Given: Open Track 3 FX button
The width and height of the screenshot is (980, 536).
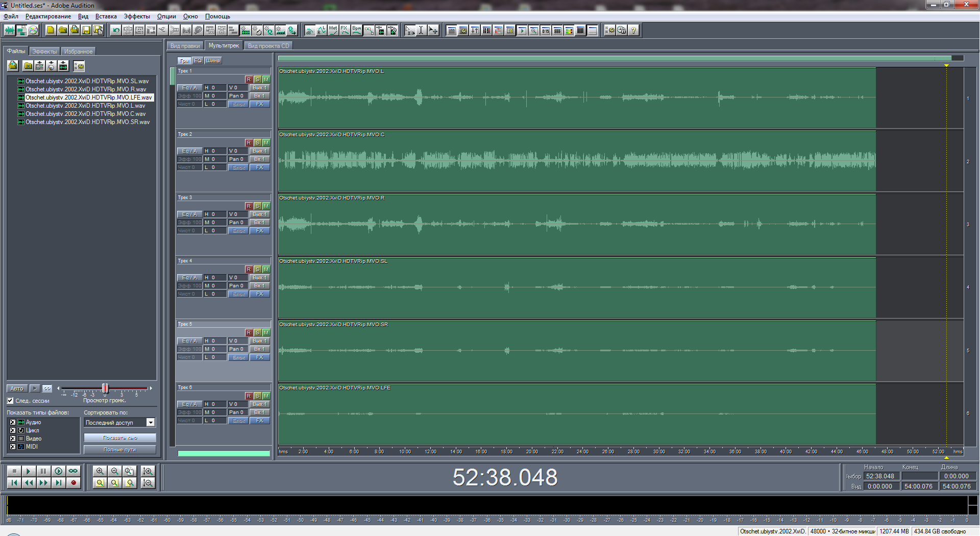Looking at the screenshot, I should tap(260, 231).
